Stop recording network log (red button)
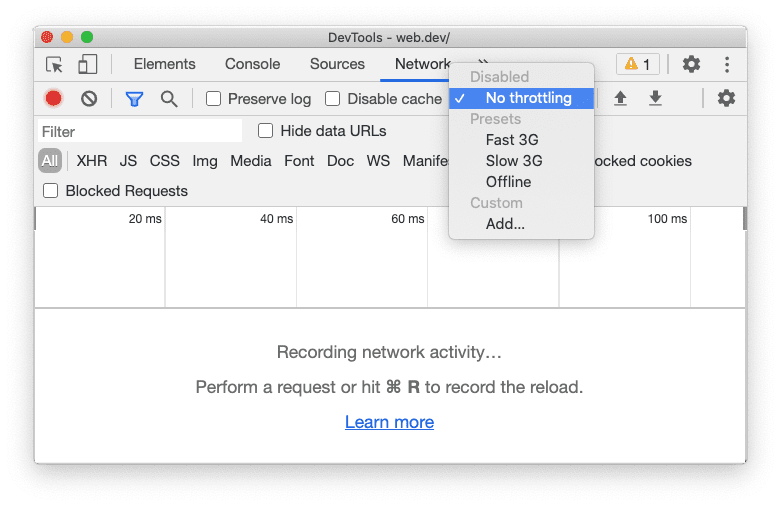This screenshot has width=781, height=506. click(54, 98)
